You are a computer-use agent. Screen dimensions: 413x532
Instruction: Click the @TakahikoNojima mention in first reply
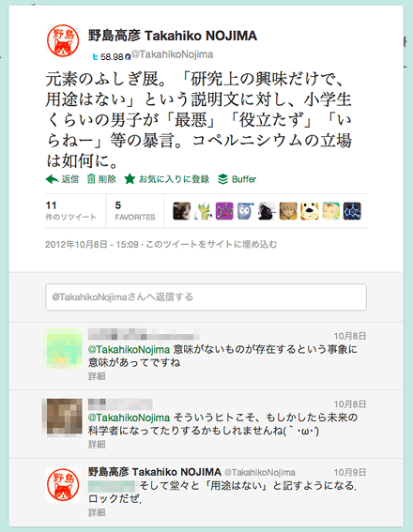point(129,349)
